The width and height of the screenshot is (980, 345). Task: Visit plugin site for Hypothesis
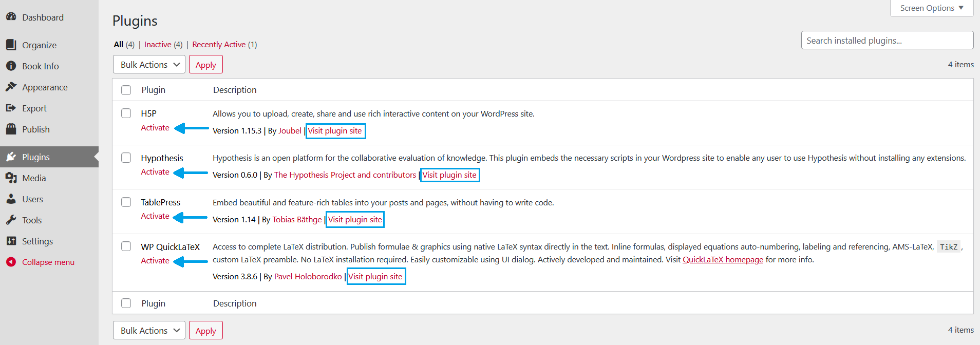(449, 175)
